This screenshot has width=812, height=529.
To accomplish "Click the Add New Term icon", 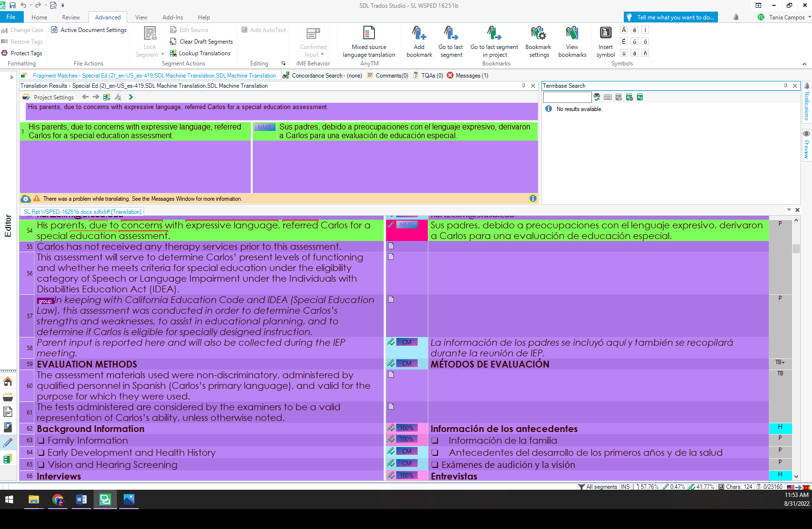I will click(618, 97).
